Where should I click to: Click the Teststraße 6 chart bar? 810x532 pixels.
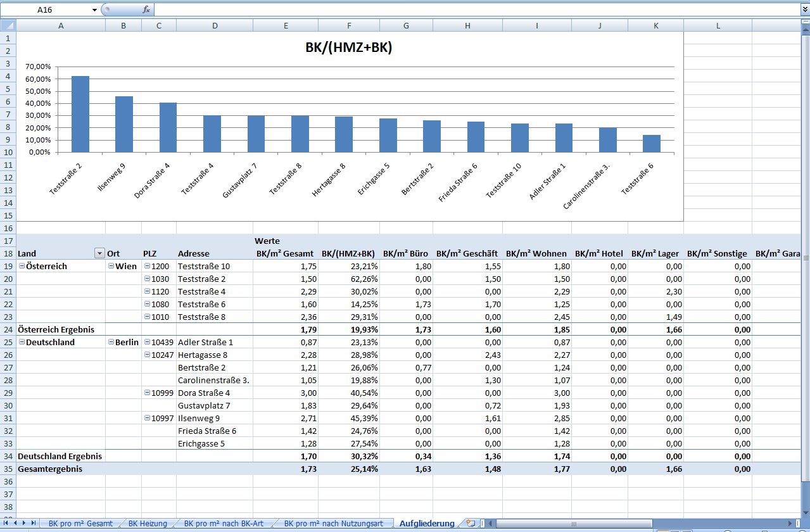coord(652,143)
